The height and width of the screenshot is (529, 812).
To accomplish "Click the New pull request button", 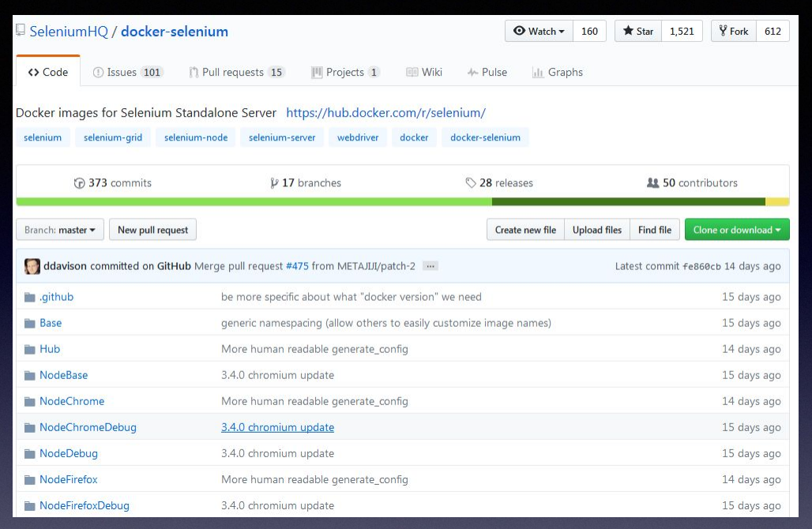I will (152, 230).
